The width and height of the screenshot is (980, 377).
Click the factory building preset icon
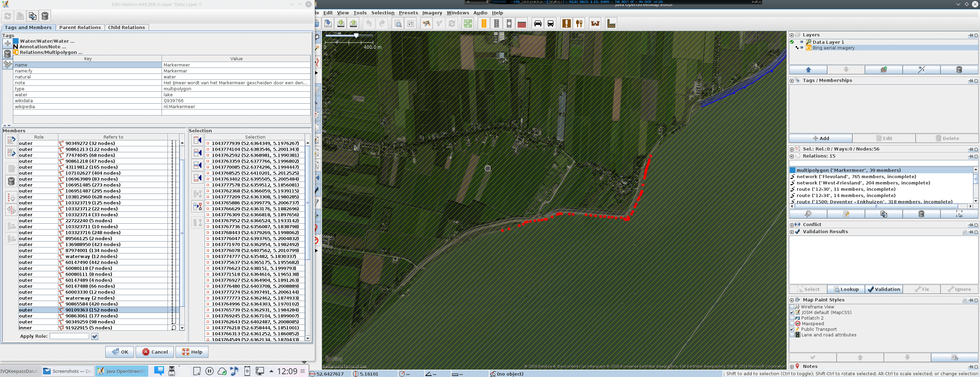point(611,23)
